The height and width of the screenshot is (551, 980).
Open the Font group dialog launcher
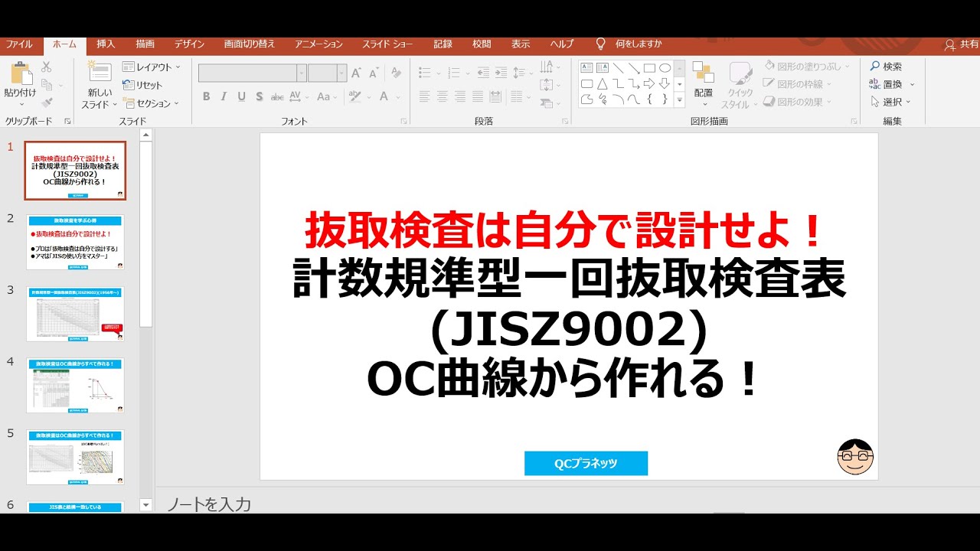403,122
